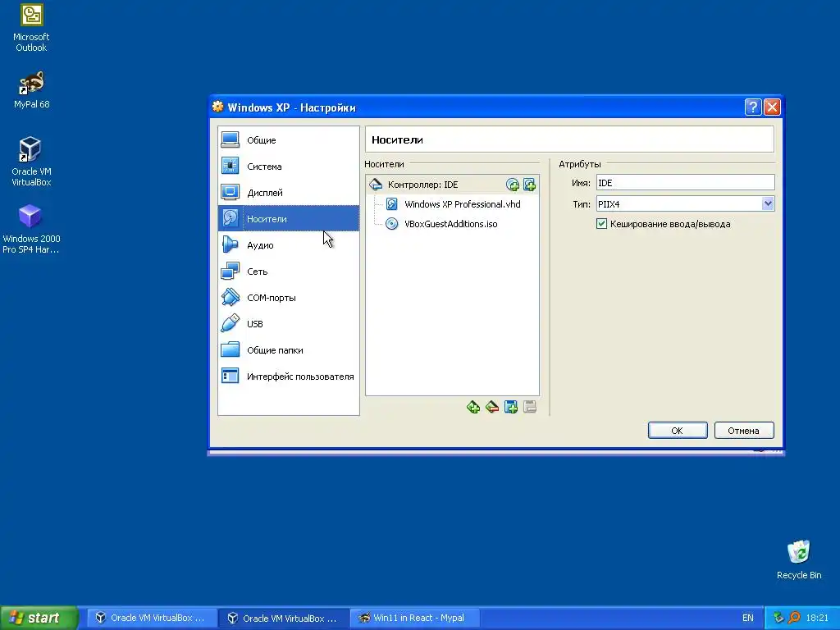Image resolution: width=840 pixels, height=630 pixels.
Task: Add optical drive to IDE controller
Action: [513, 185]
